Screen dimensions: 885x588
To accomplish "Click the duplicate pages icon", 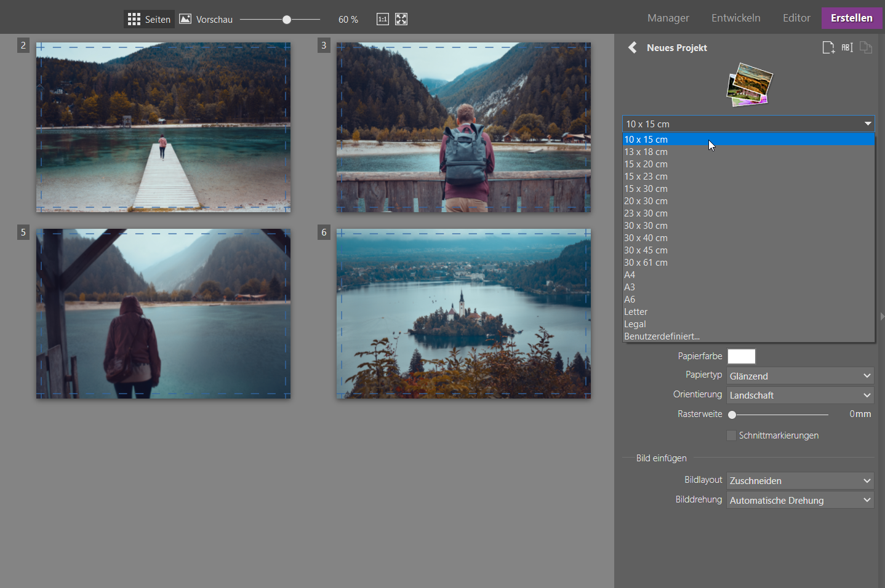I will click(x=866, y=47).
